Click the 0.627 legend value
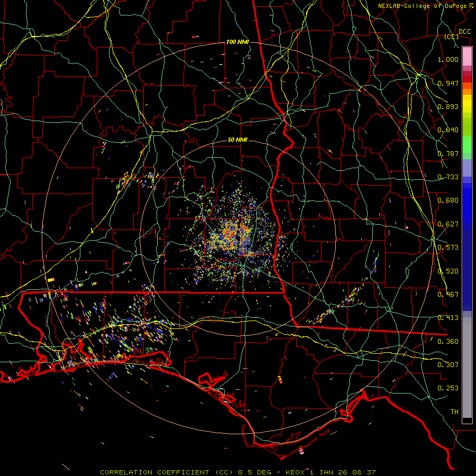The height and width of the screenshot is (476, 476). (x=448, y=224)
